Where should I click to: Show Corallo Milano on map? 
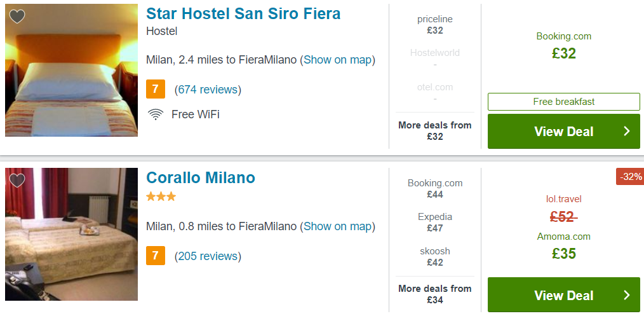(338, 226)
